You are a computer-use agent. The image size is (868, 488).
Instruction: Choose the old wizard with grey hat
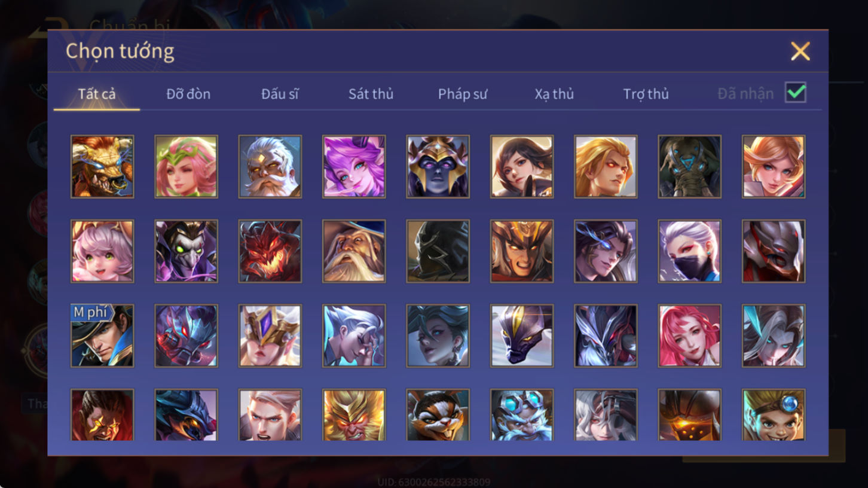(354, 251)
